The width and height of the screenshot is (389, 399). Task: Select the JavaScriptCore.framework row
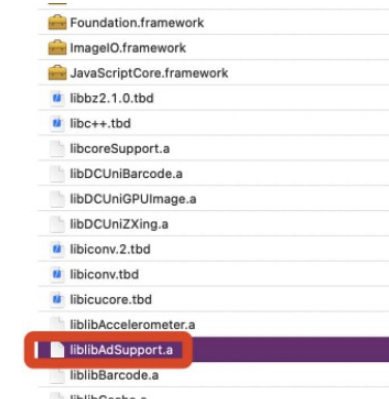(x=213, y=73)
